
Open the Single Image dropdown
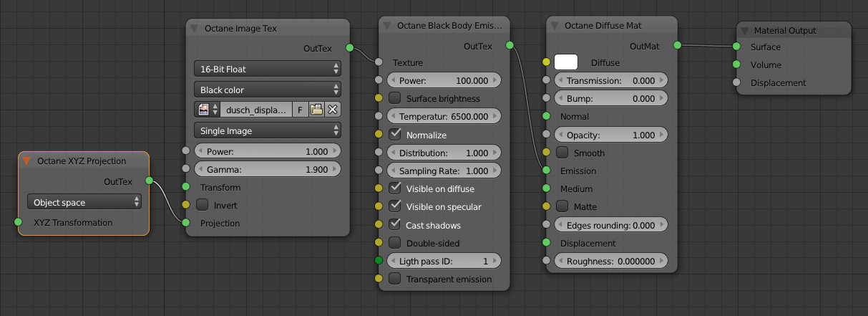(268, 131)
